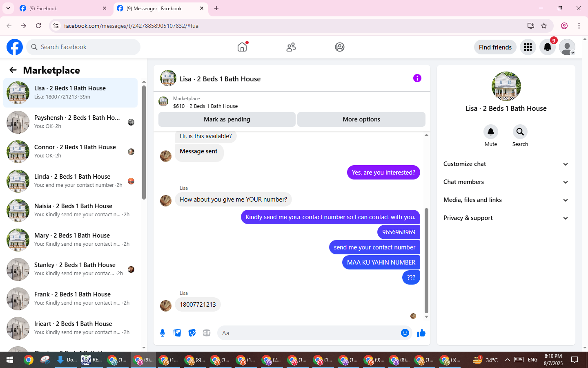Click the chat messages scrollbar thumb
588x368 pixels.
click(x=426, y=260)
